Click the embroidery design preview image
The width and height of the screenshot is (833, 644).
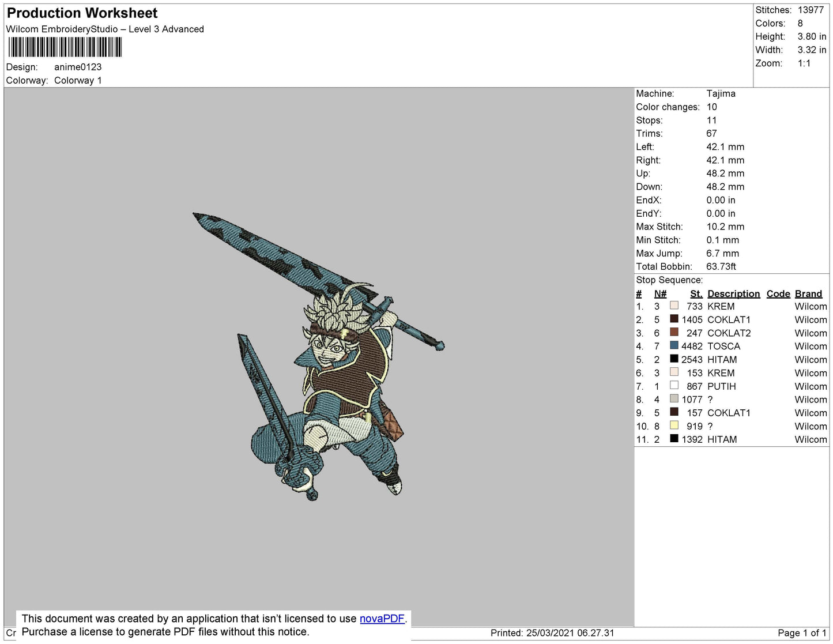(318, 356)
